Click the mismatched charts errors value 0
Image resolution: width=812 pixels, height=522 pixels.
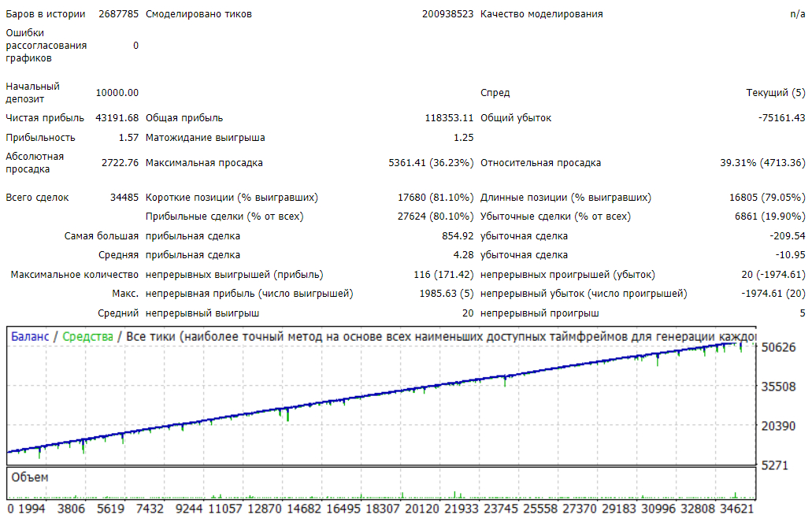click(x=135, y=46)
